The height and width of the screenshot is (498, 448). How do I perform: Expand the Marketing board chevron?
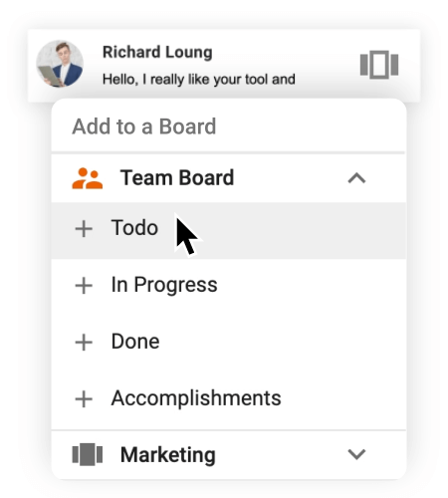pos(356,454)
